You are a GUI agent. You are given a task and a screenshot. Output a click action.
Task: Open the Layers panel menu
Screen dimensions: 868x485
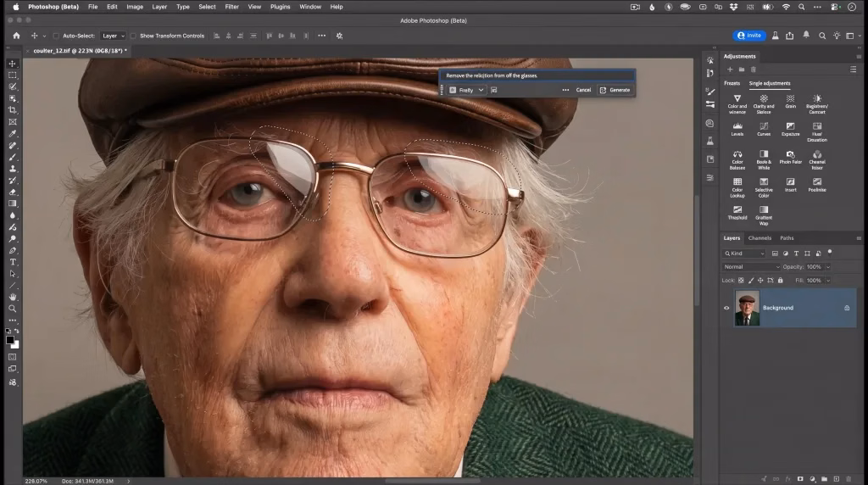coord(859,238)
